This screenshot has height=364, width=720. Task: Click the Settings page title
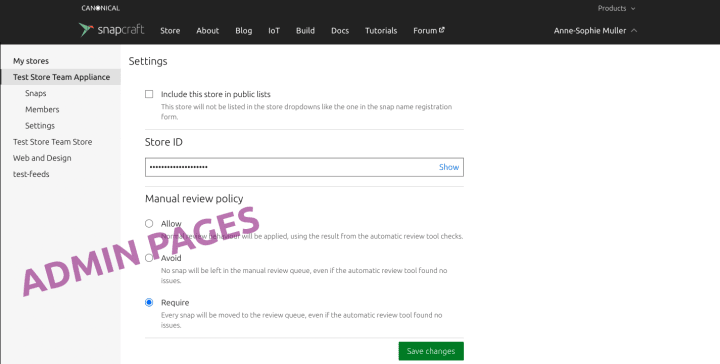[148, 61]
